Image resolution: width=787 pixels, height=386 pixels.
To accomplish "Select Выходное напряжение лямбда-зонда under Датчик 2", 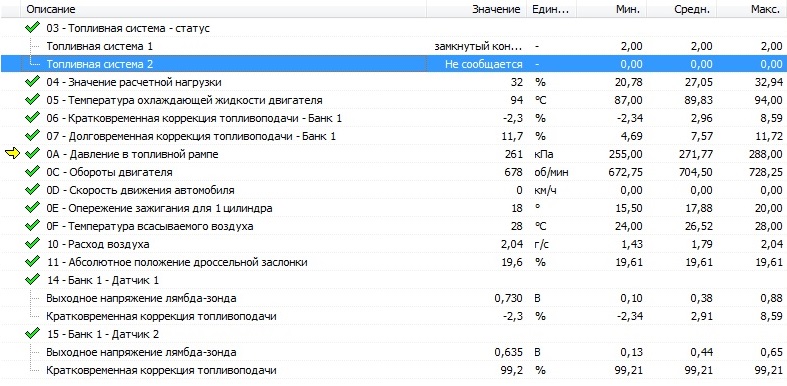I will point(394,352).
